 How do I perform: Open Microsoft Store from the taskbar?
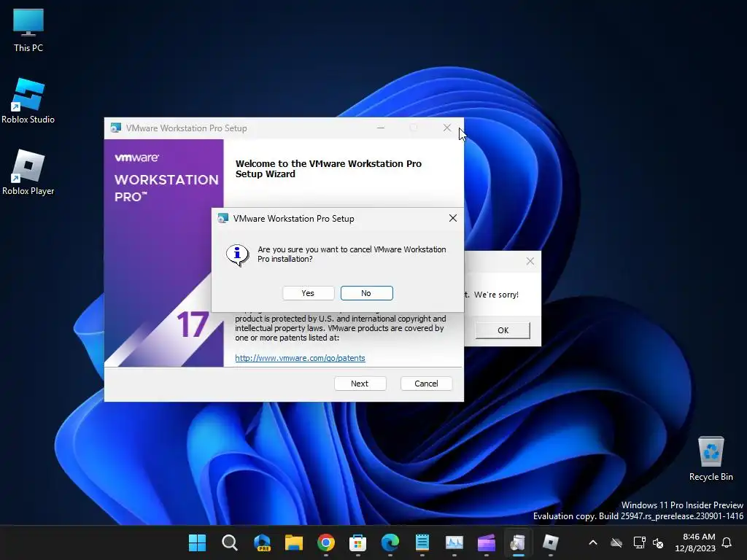(x=357, y=542)
